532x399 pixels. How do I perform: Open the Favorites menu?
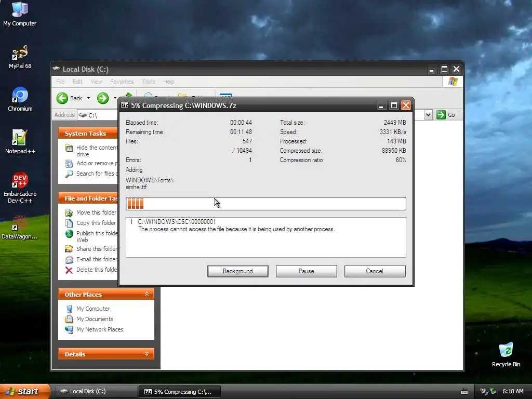click(122, 82)
